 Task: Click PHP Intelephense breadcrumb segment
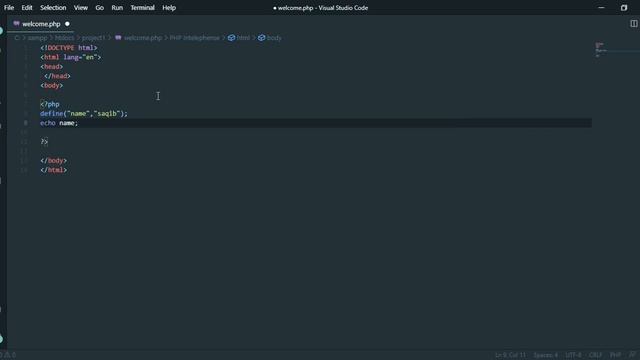pos(194,38)
